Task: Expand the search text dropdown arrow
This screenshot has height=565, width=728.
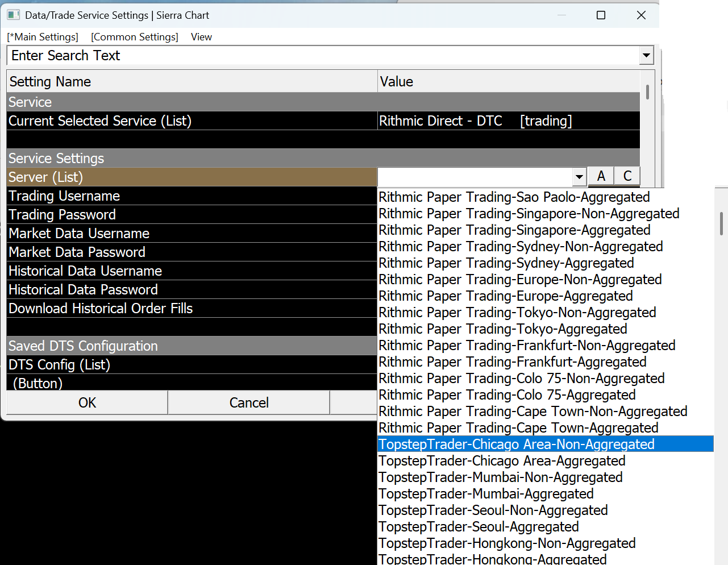Action: [x=646, y=56]
